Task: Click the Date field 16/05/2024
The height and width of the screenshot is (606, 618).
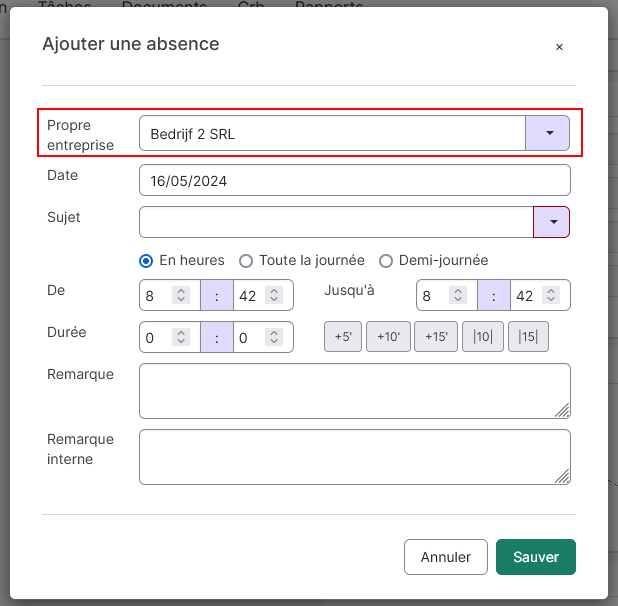Action: coord(355,180)
